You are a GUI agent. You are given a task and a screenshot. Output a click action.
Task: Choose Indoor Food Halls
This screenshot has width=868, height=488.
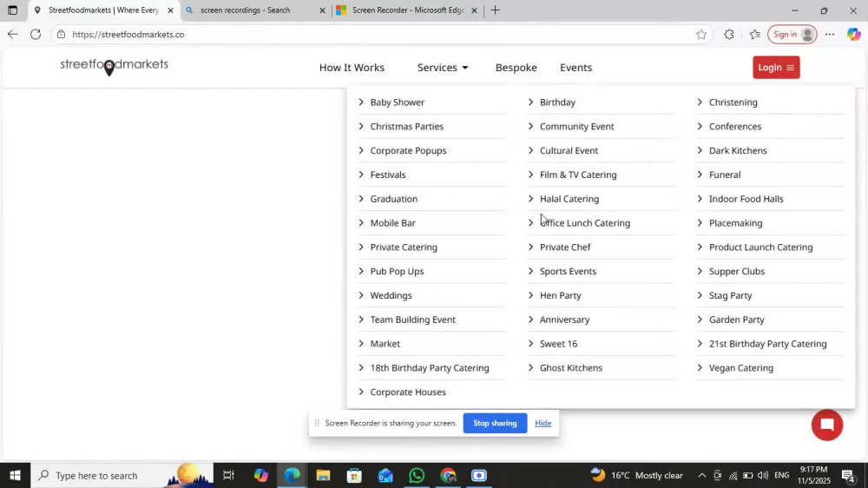click(x=746, y=199)
